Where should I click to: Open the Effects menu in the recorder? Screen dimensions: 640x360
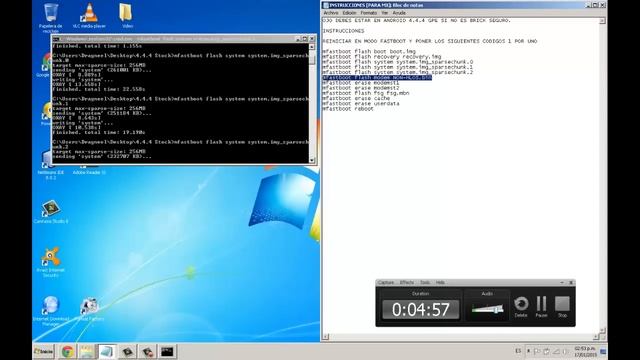(x=407, y=282)
